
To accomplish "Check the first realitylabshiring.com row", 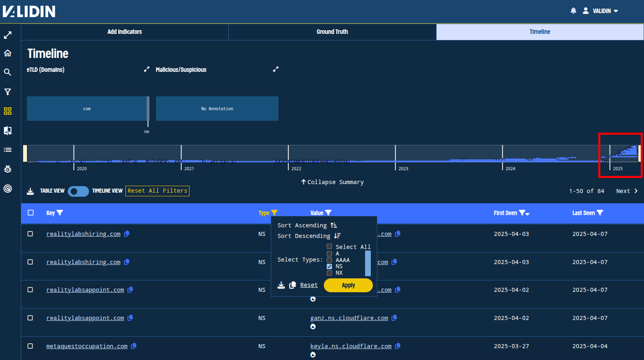I will pos(30,234).
